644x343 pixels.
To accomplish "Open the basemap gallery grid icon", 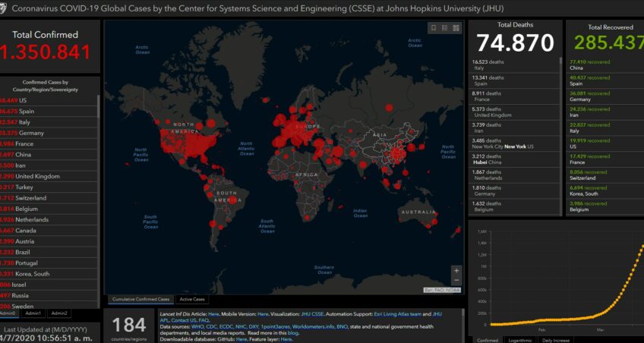I will point(456,28).
